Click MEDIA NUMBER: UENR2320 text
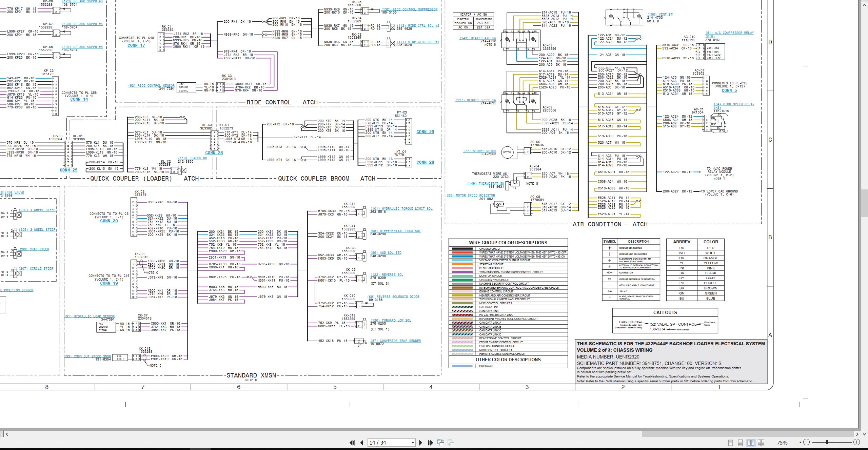Screen dimensions: 868x450 point(608,357)
